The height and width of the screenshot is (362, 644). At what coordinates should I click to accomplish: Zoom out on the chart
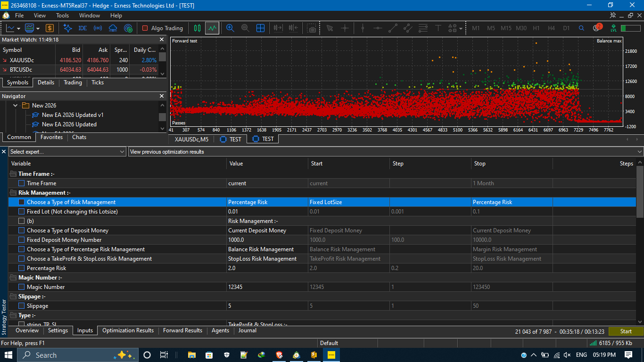click(x=245, y=28)
